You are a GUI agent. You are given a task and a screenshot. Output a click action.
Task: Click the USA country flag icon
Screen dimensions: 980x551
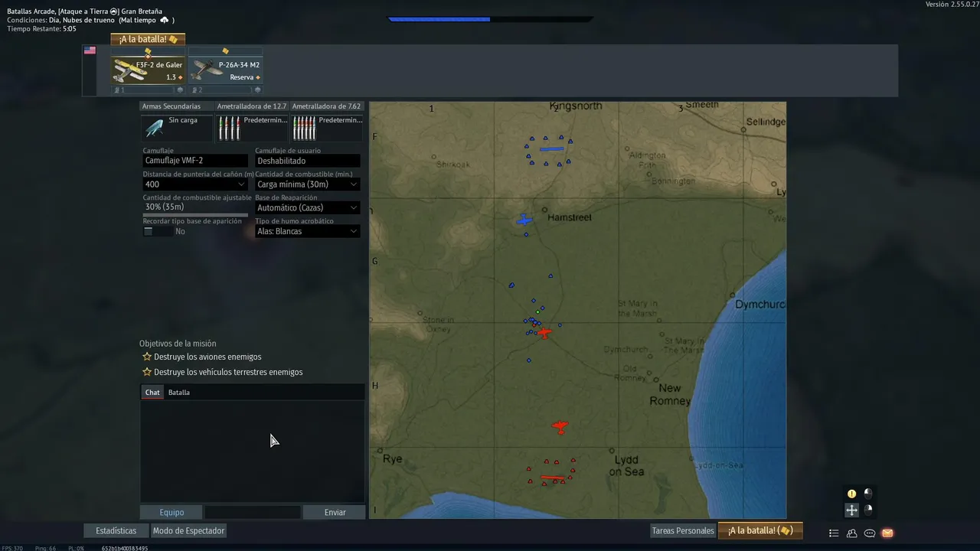tap(90, 51)
